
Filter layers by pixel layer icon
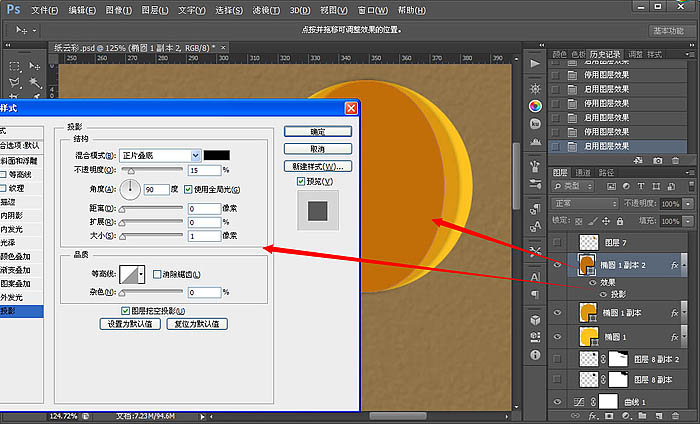(x=611, y=186)
